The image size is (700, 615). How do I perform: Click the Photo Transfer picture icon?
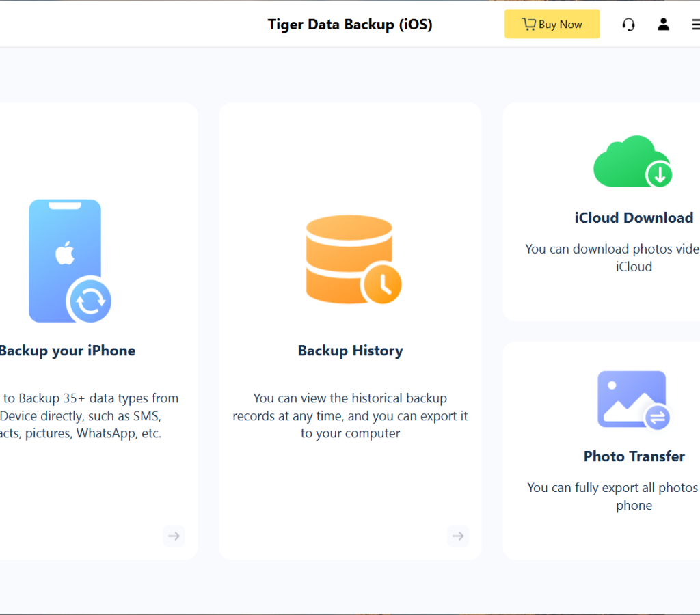[634, 400]
